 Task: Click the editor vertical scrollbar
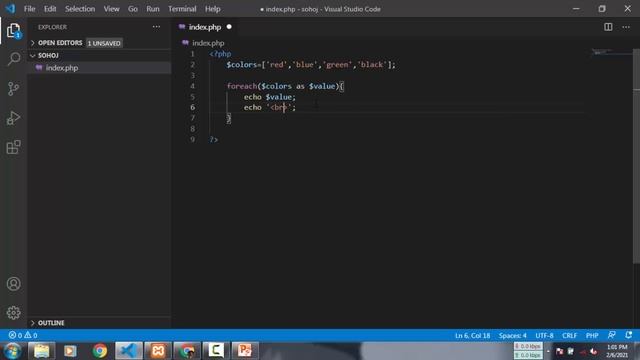pyautogui.click(x=636, y=156)
